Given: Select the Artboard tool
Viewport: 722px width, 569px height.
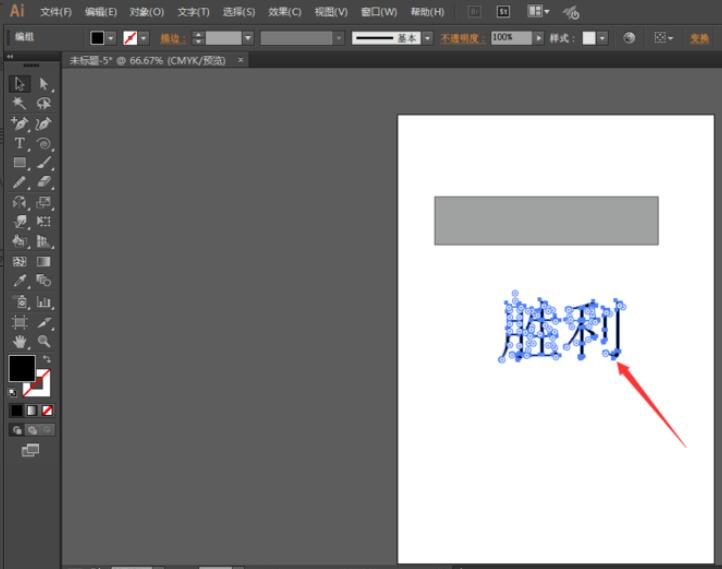Looking at the screenshot, I should [x=19, y=322].
